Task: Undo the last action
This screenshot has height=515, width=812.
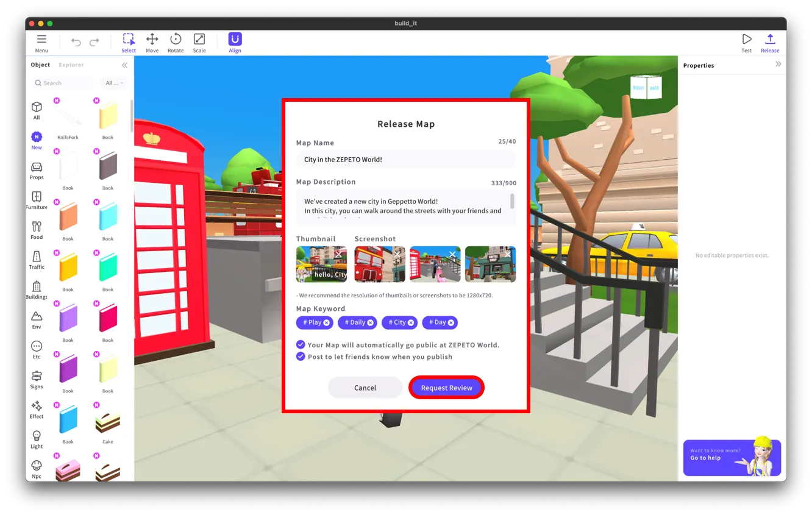Action: (76, 42)
